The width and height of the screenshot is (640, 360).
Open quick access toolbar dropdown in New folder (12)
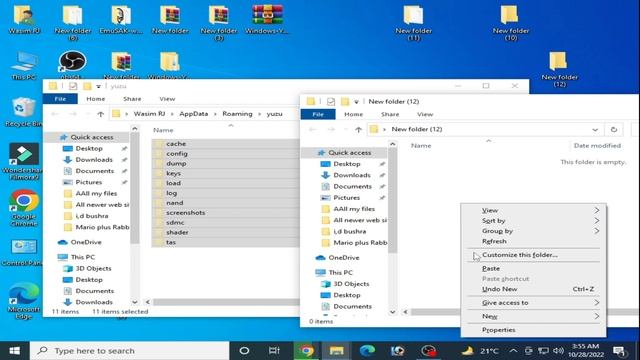356,102
